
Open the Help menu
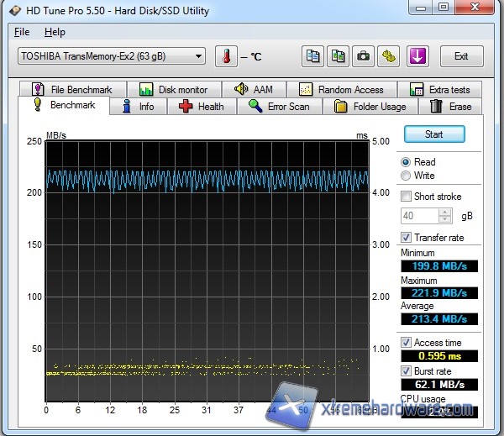coord(55,32)
